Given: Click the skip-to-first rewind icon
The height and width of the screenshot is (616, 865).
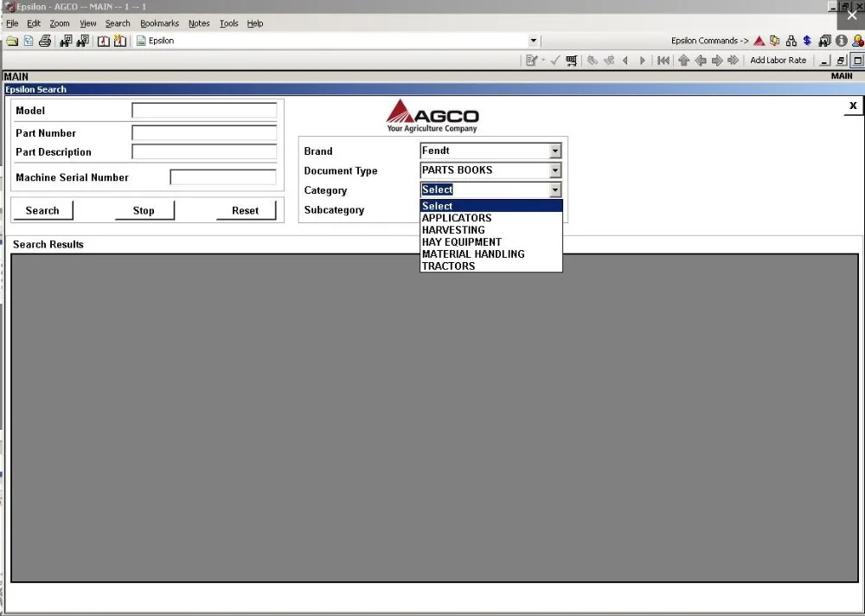Looking at the screenshot, I should 663,61.
